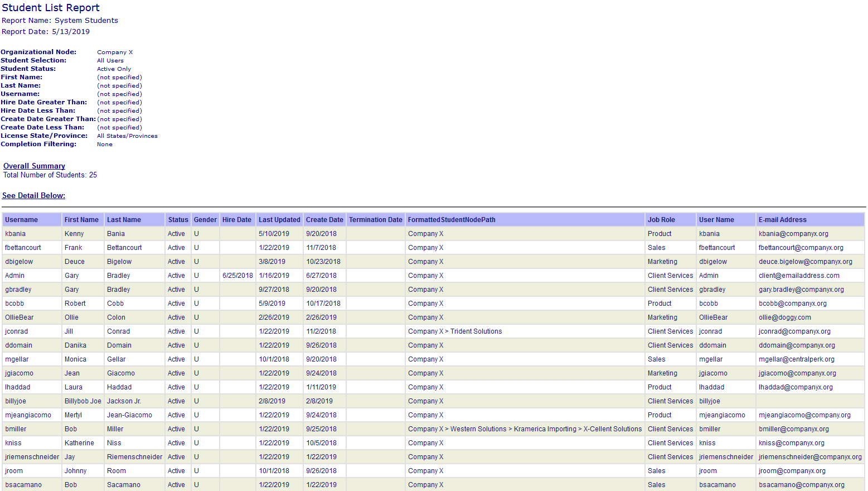The height and width of the screenshot is (491, 868).
Task: Sort by the Hire Date column header
Action: point(237,219)
